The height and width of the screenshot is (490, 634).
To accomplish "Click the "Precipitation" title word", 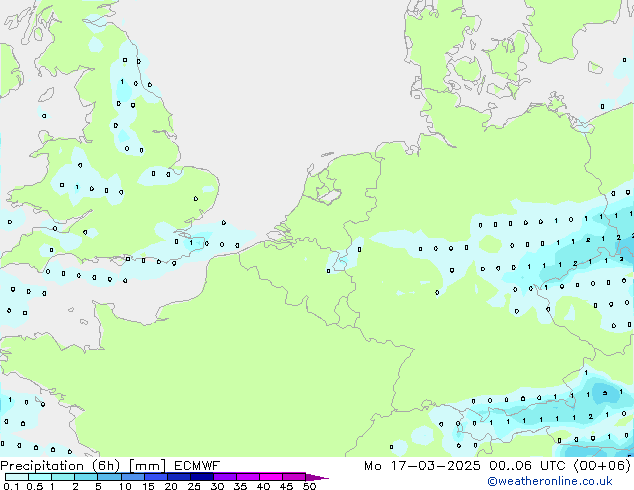I will pos(42,466).
